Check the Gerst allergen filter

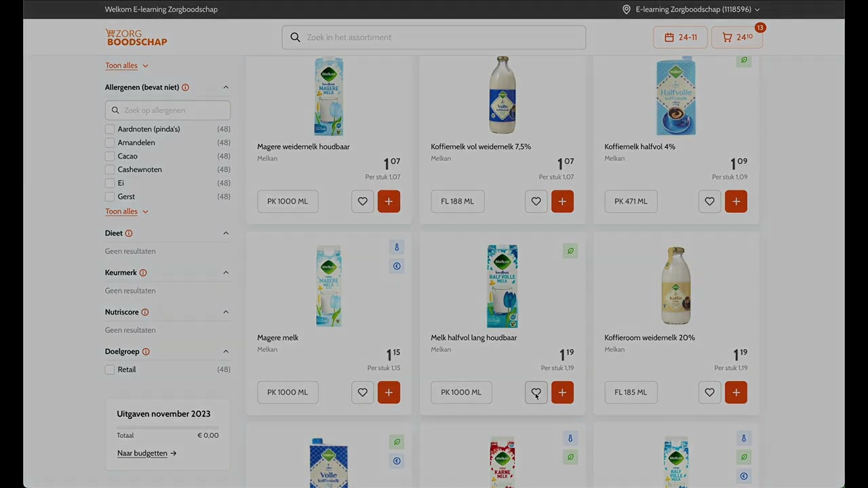click(110, 197)
